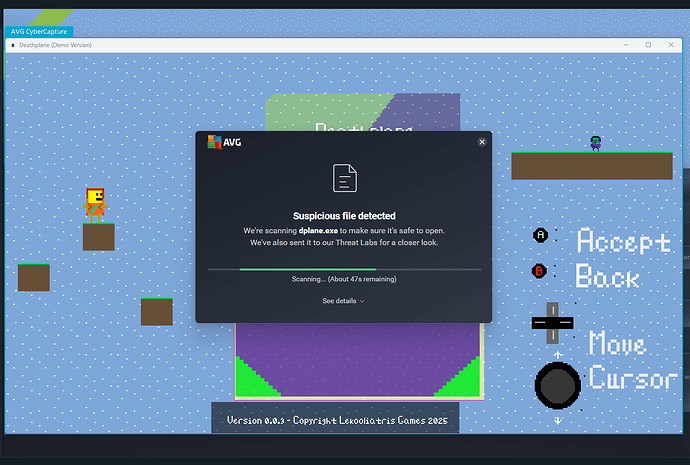Viewport: 690px width, 465px height.
Task: Click the A button icon beside Accept
Action: click(x=541, y=235)
